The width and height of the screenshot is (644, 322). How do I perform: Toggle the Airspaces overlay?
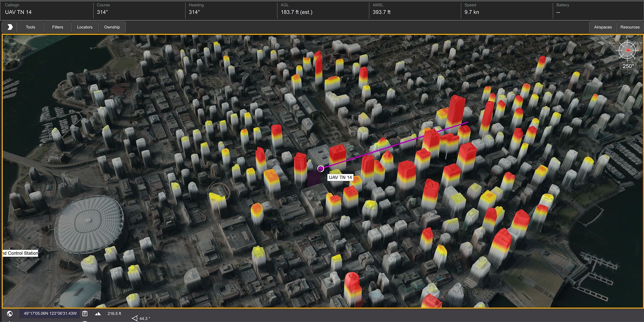[x=603, y=27]
